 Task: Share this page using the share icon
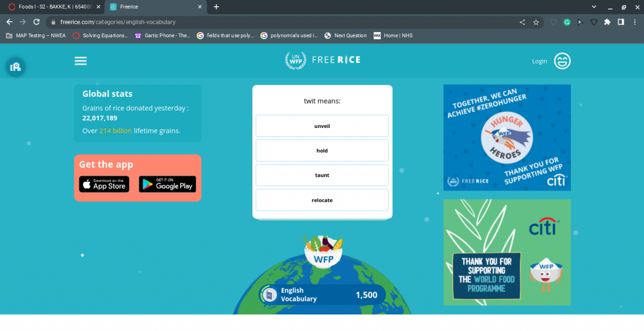522,22
